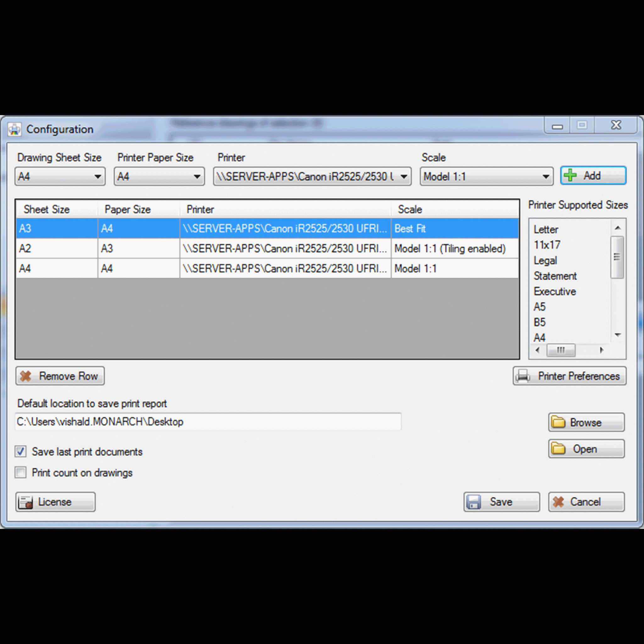This screenshot has width=644, height=644.
Task: Select B5 in supported sizes list
Action: [x=540, y=322]
